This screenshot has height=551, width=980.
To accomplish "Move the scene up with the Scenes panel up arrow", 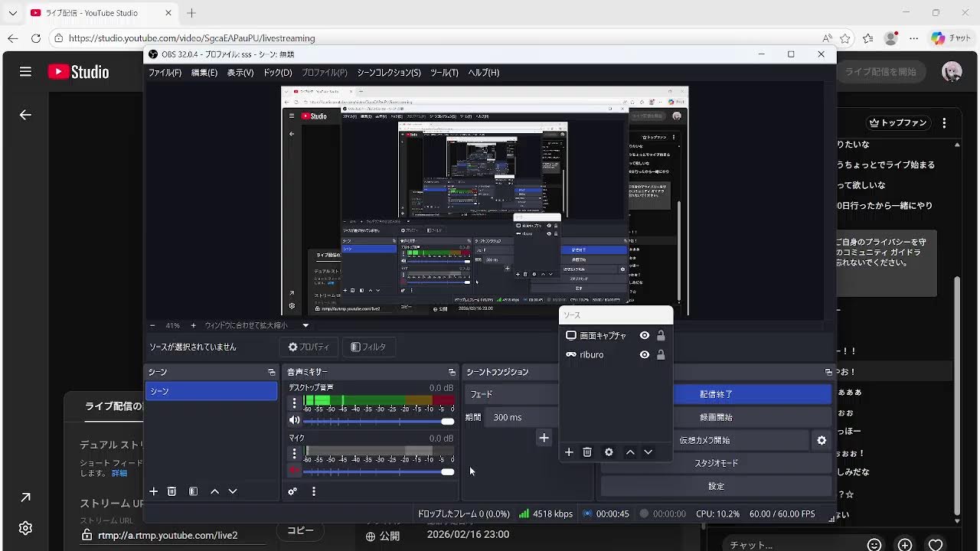I will click(214, 491).
